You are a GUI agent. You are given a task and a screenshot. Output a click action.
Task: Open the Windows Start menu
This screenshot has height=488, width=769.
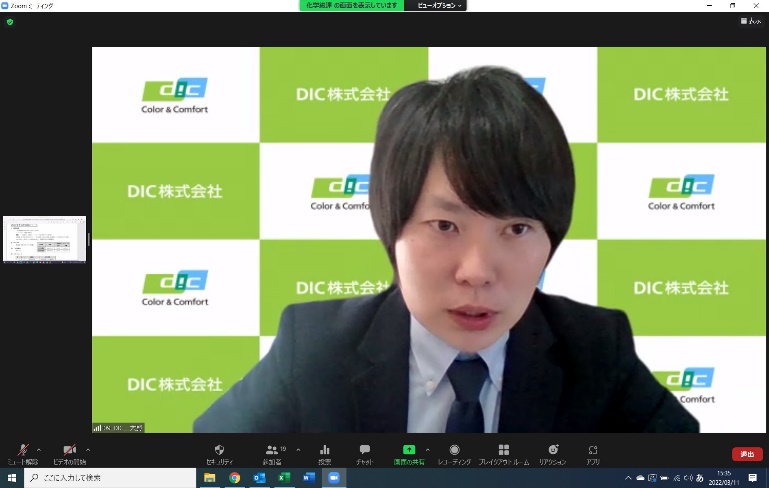[x=12, y=478]
